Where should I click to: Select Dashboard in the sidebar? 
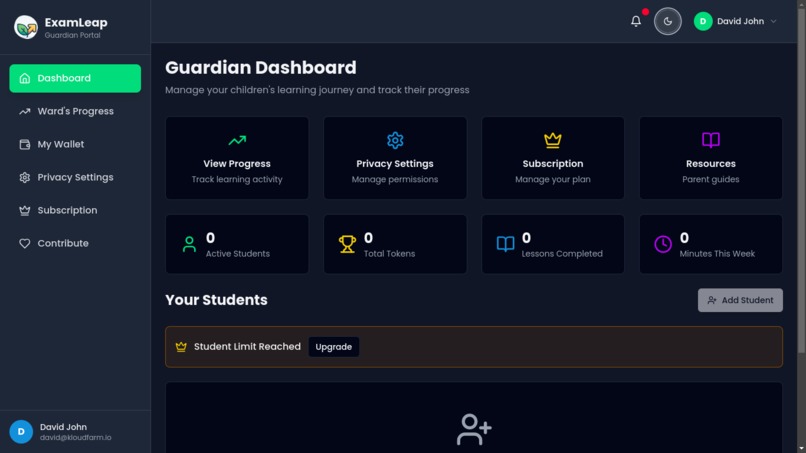point(75,78)
